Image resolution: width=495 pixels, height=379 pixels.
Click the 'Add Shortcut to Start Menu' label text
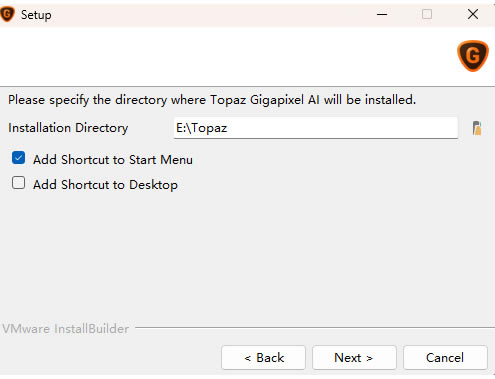(113, 160)
